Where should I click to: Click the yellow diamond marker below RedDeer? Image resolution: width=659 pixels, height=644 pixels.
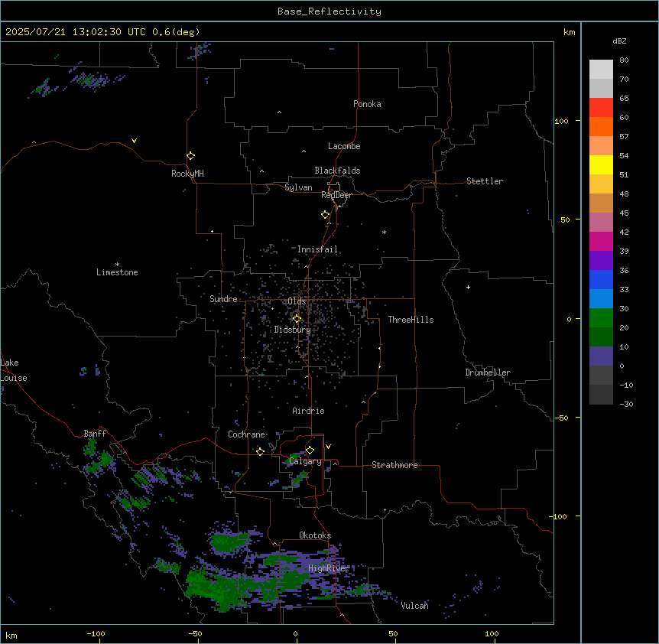click(x=325, y=215)
